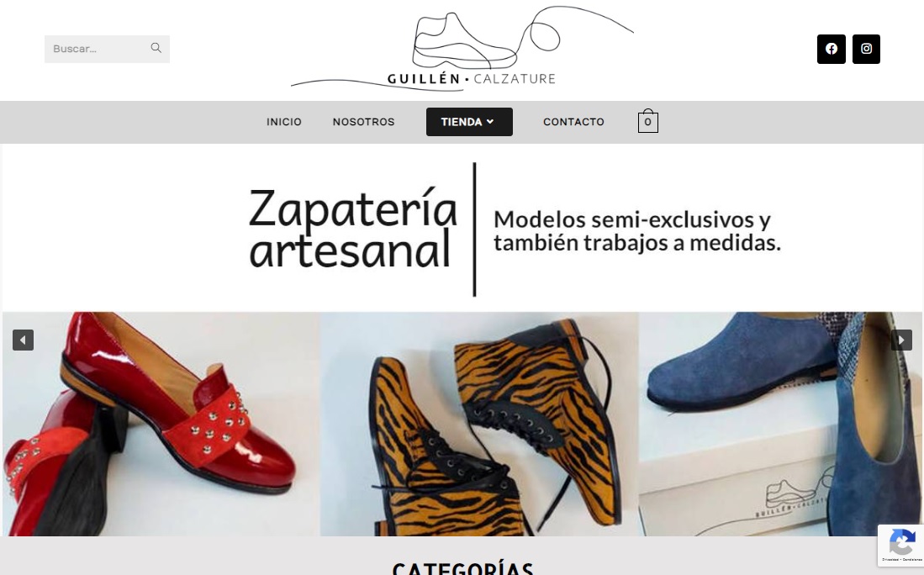924x575 pixels.
Task: Click the CATEGORÍAS heading
Action: pos(462,568)
